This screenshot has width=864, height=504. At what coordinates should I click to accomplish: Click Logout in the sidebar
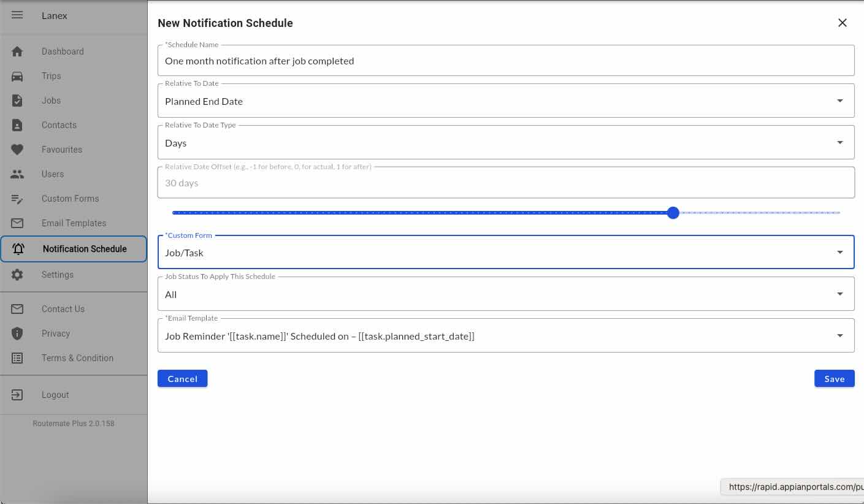click(55, 395)
